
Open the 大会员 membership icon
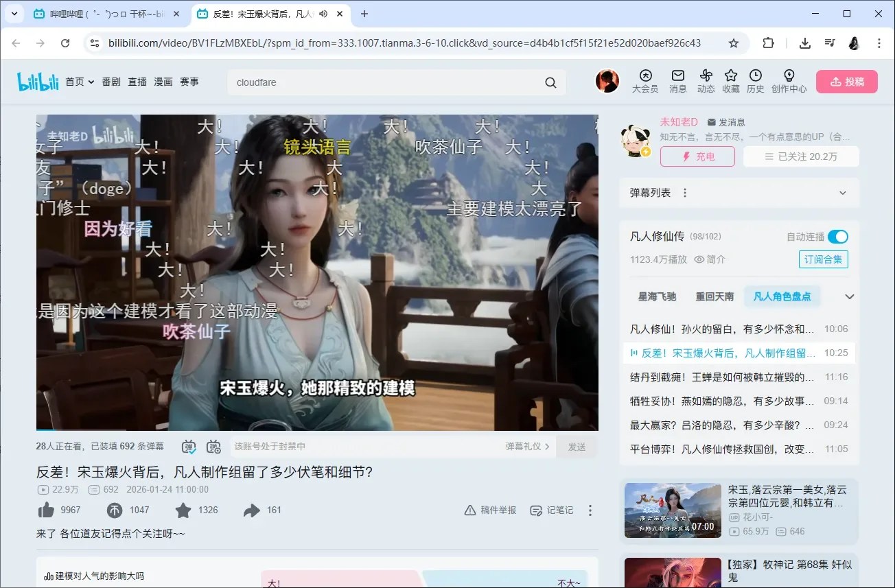coord(645,81)
